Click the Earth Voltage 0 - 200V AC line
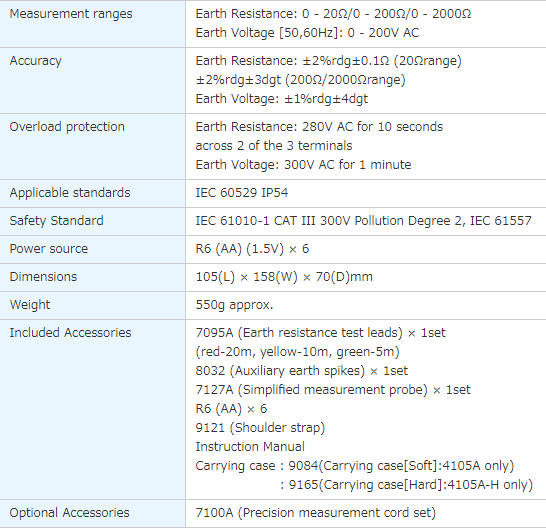546x530 pixels. (307, 33)
